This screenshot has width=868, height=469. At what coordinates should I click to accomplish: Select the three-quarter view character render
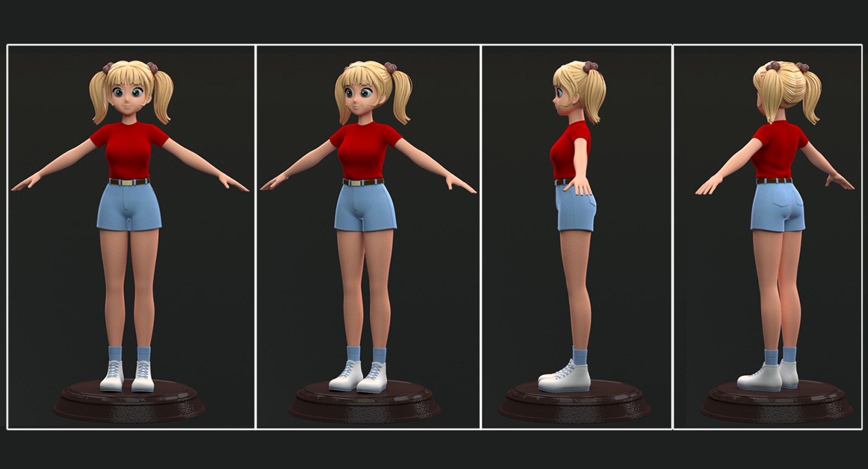368,237
